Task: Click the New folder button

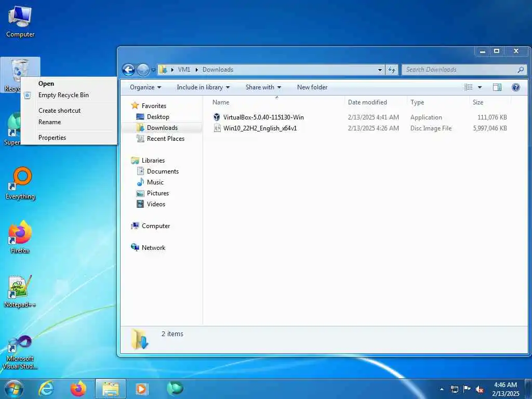Action: (x=312, y=87)
